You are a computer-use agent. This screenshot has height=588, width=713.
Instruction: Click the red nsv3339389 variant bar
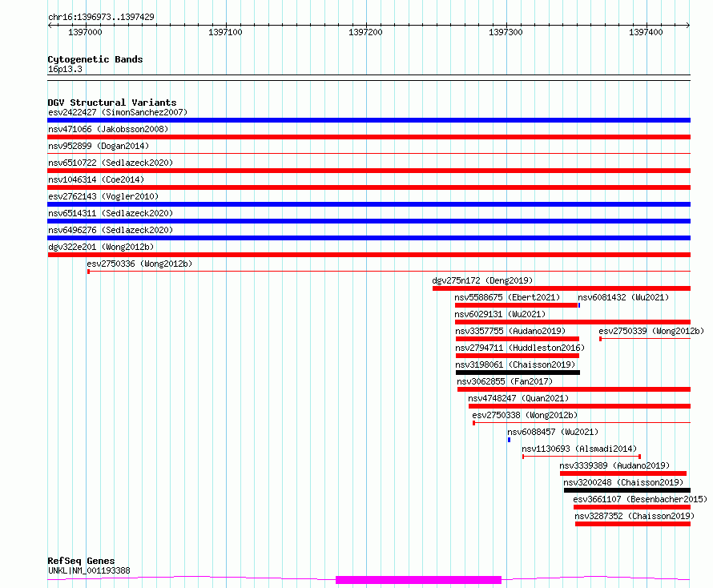(x=623, y=473)
